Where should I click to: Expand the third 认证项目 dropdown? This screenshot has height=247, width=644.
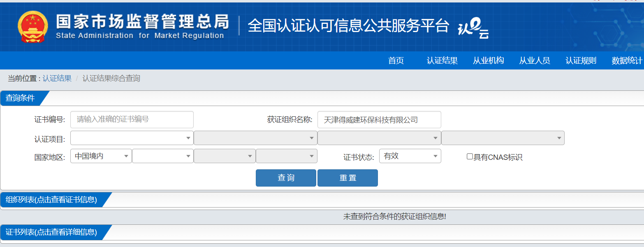(379, 138)
